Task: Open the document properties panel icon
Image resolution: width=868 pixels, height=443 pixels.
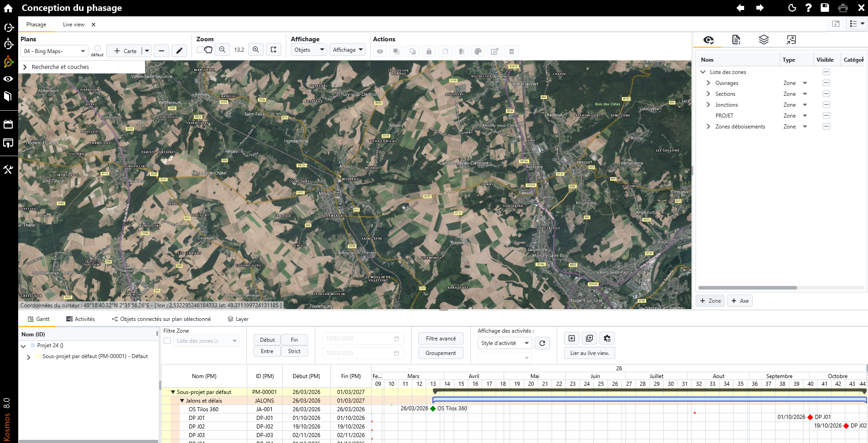Action: (736, 40)
